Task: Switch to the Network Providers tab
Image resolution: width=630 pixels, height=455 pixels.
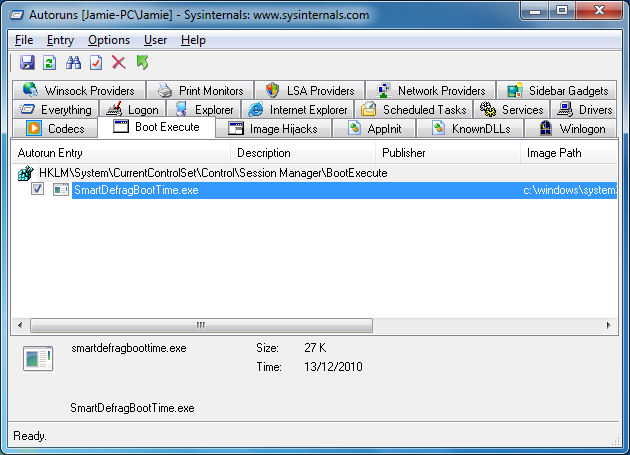Action: [431, 90]
